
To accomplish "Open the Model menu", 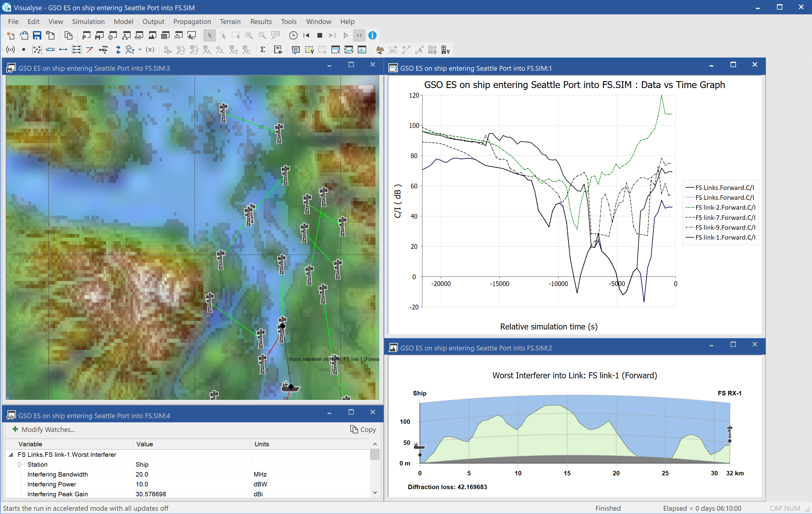I will [x=123, y=22].
